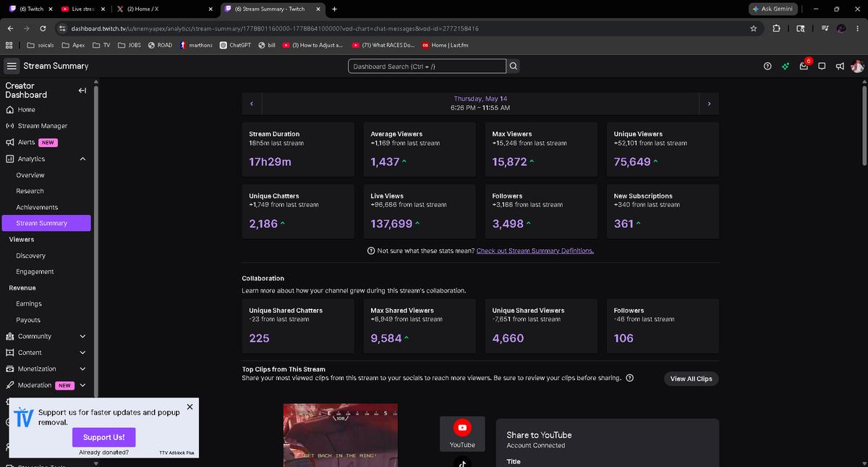Click the Stream Manager broadcast icon
This screenshot has width=868, height=467.
click(x=10, y=126)
